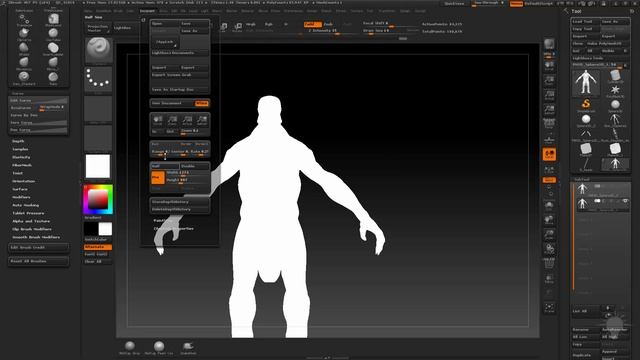The height and width of the screenshot is (360, 640).
Task: Select the first subtool row in SubTool list
Action: [x=602, y=189]
